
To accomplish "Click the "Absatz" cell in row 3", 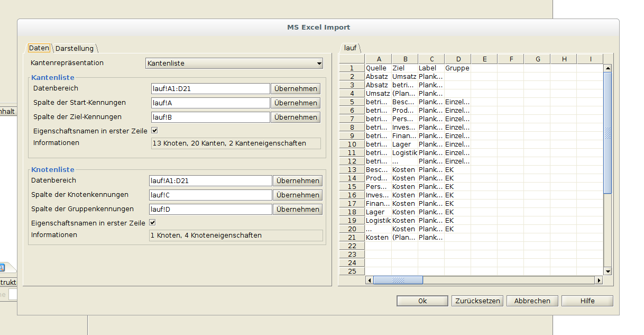I will (379, 85).
